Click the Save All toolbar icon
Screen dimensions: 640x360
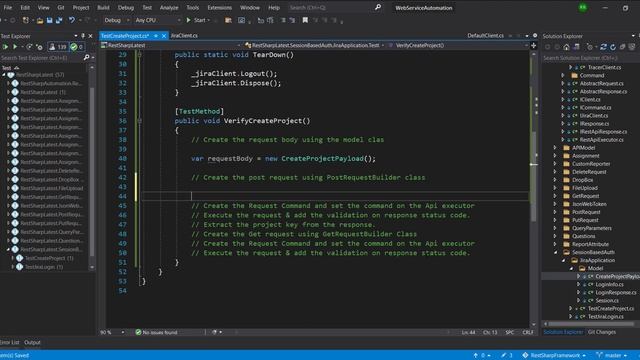pos(59,20)
